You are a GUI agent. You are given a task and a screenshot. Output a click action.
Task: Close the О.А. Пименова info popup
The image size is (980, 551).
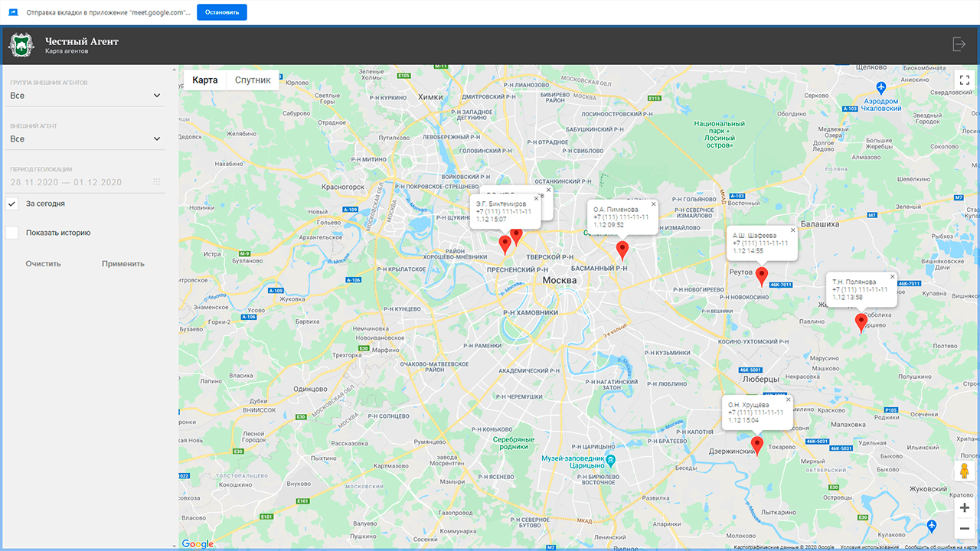(654, 204)
